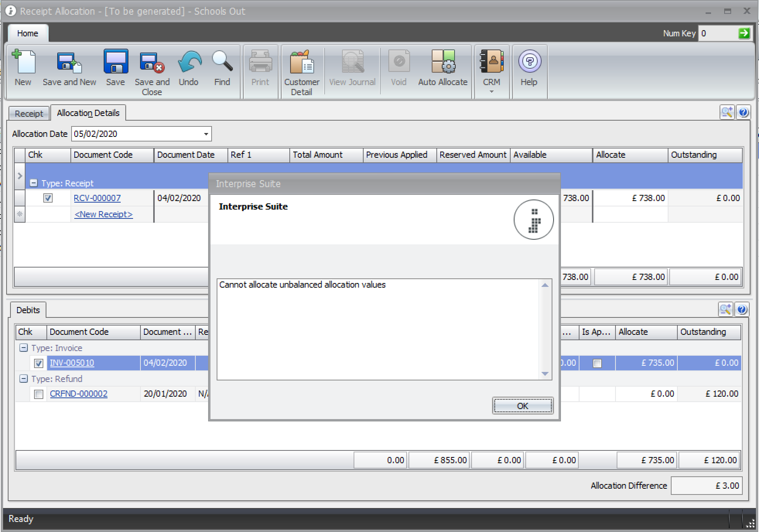The image size is (759, 532).
Task: Uncheck the RCV-000007 receipt checkbox
Action: tap(48, 198)
